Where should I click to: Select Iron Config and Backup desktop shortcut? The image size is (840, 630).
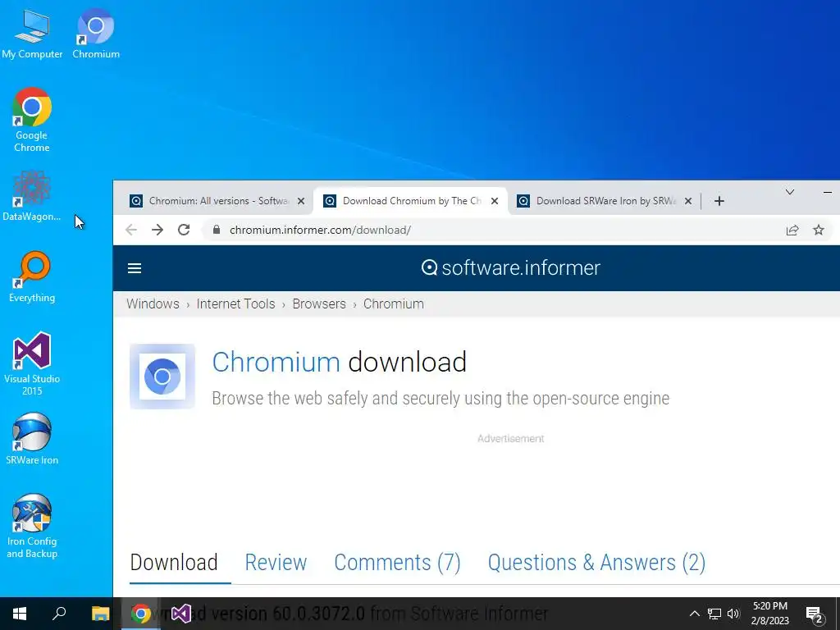pos(32,526)
